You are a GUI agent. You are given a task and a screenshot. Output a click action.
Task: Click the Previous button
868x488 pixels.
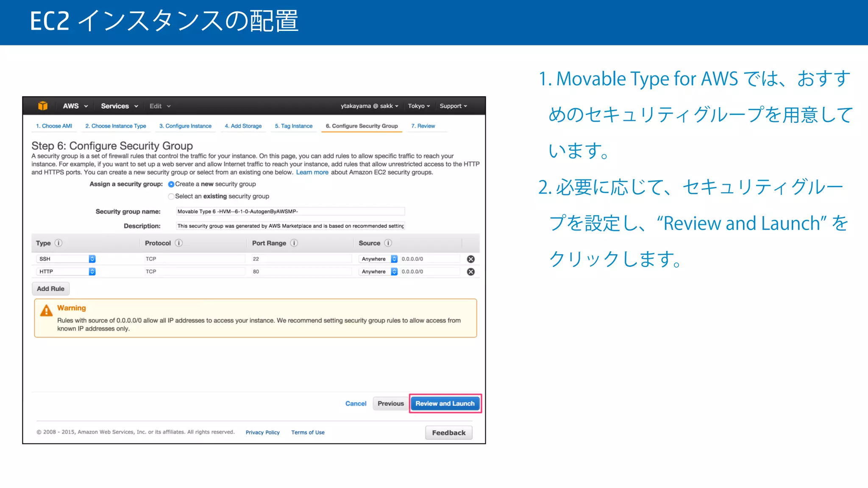(x=391, y=404)
